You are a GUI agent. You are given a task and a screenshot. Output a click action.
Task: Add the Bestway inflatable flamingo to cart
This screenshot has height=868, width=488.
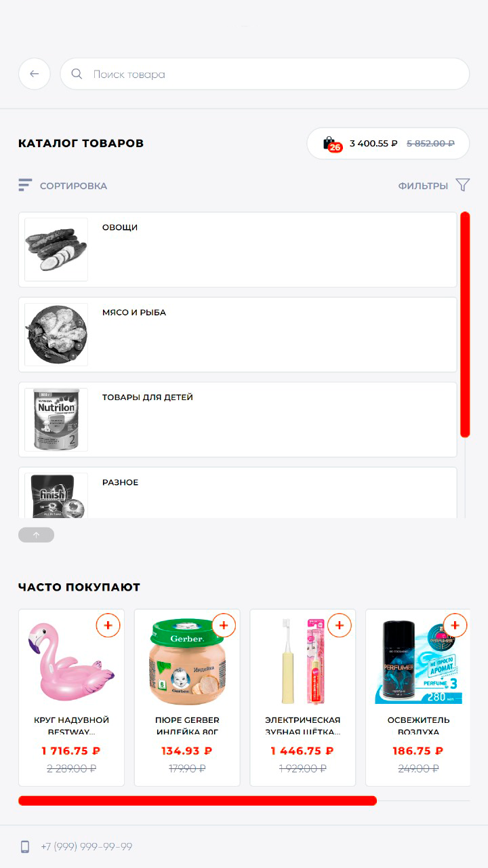108,625
